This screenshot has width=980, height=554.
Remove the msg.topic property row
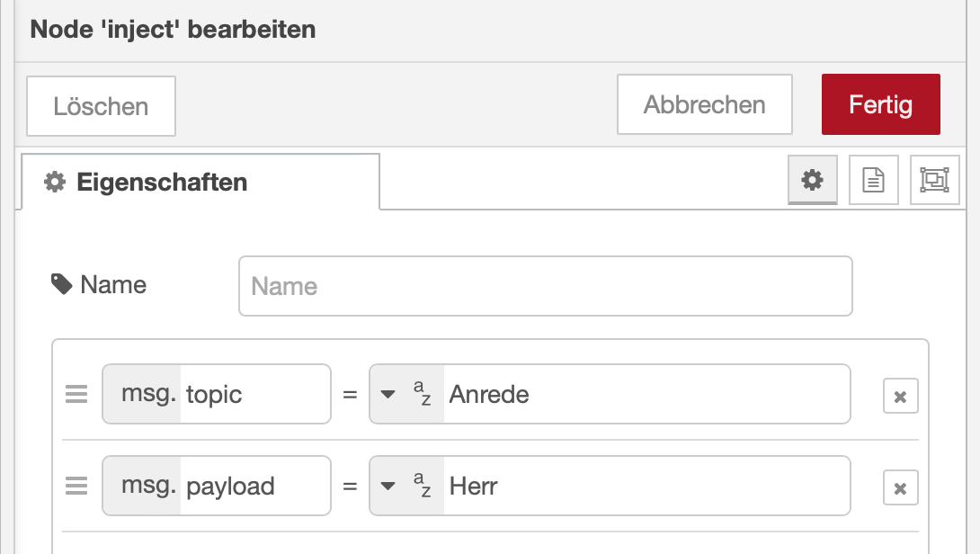coord(900,396)
